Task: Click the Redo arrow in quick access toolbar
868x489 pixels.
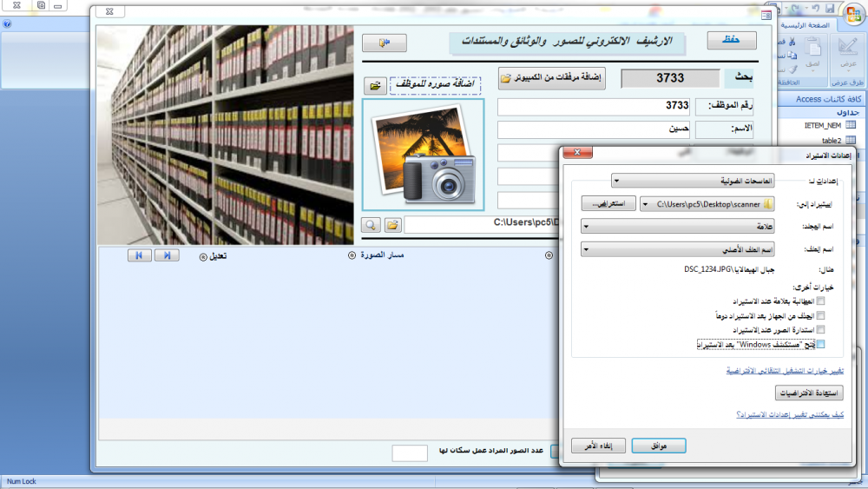Action: click(795, 9)
